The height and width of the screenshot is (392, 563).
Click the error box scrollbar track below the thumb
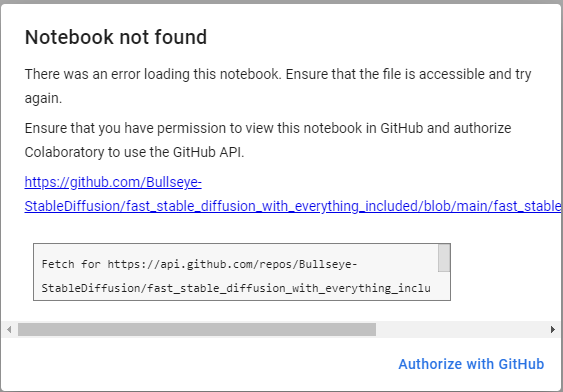(444, 285)
